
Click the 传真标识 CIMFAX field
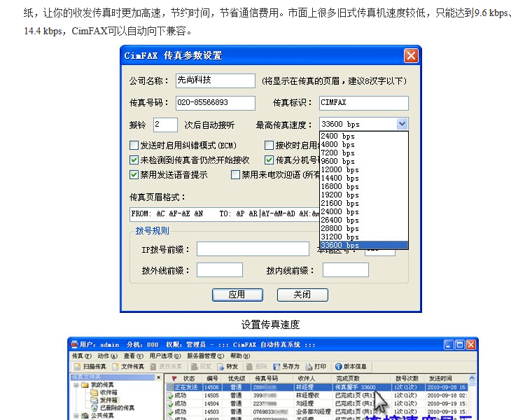point(364,103)
